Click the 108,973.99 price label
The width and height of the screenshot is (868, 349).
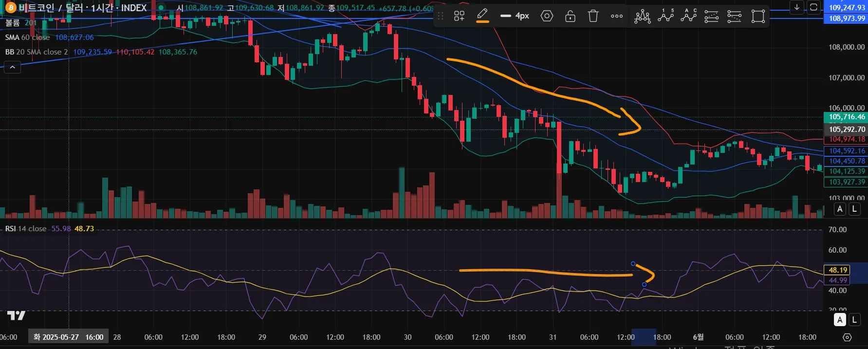(846, 18)
